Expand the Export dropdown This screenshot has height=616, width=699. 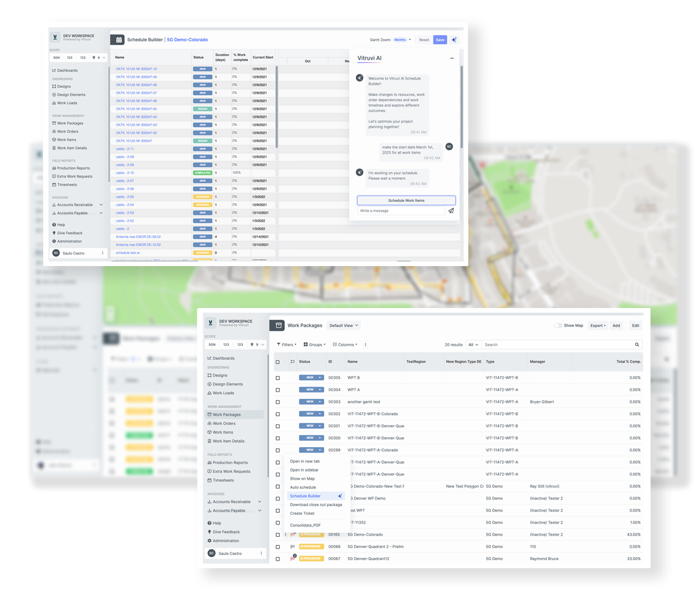point(598,325)
